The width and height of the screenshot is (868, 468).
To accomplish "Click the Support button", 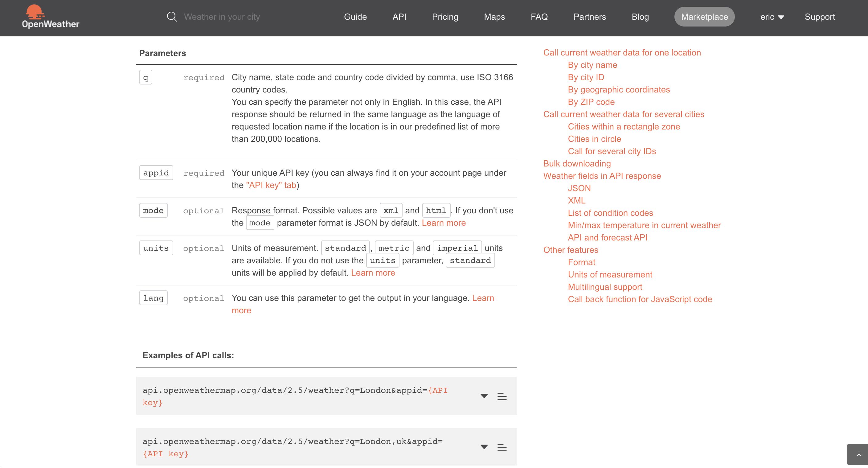I will click(820, 17).
